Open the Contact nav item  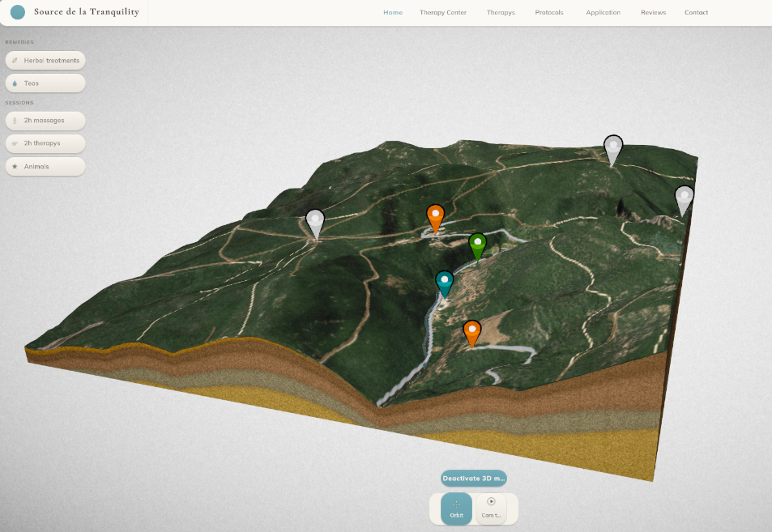696,12
